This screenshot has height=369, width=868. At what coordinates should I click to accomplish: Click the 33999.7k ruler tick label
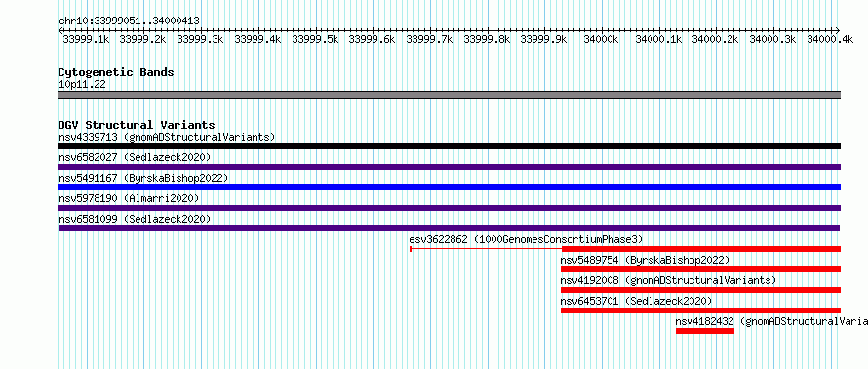429,39
